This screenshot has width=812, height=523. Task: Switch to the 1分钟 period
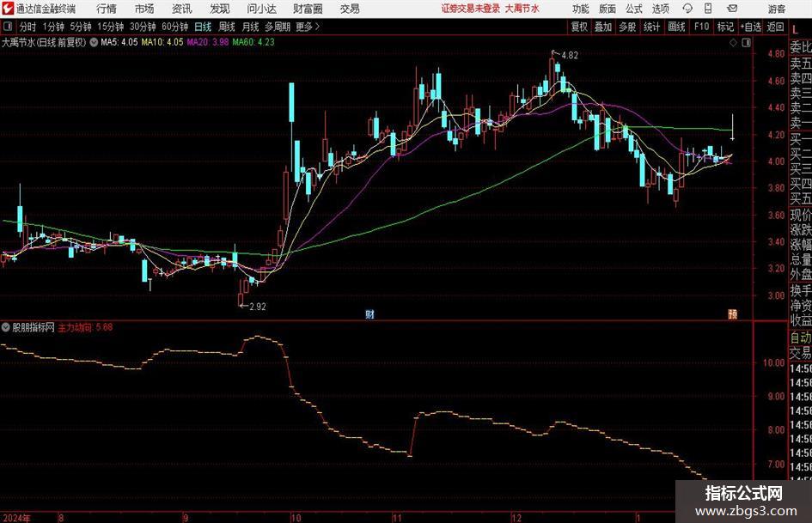pos(52,27)
